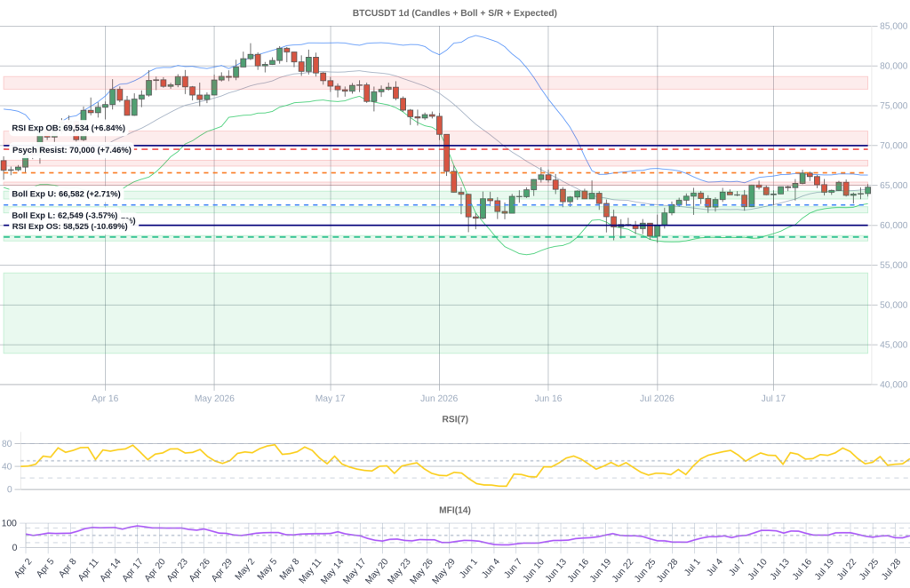Select the 55,000 price axis label
The image size is (910, 588).
893,265
